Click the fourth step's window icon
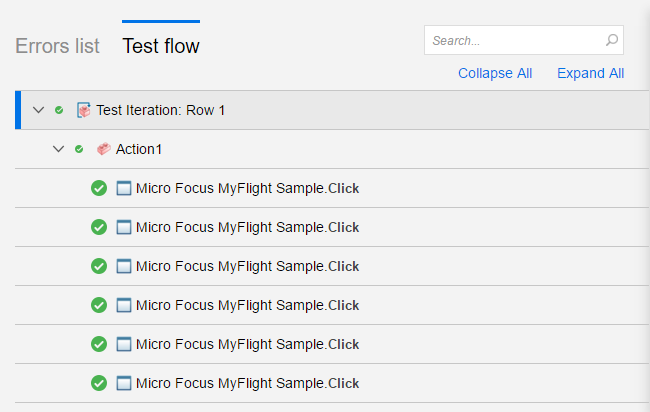Viewport: 650px width, 412px height. point(124,305)
